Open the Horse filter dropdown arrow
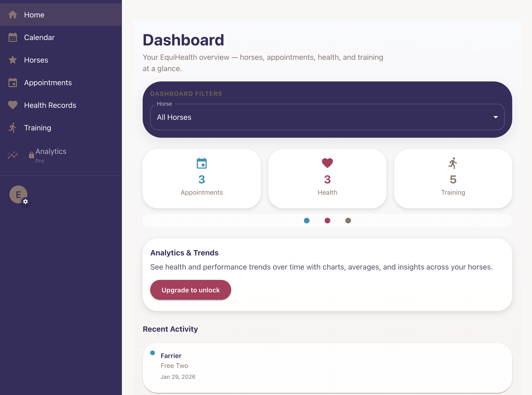The image size is (532, 395). 496,117
